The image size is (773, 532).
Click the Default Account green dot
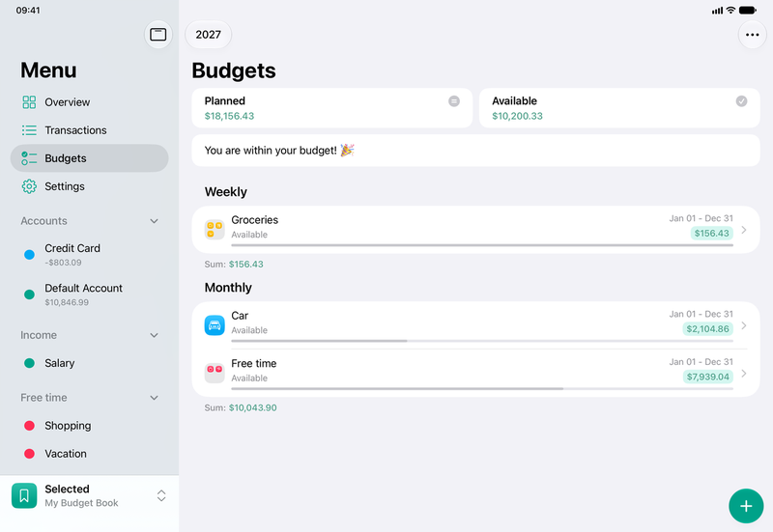[x=30, y=294]
